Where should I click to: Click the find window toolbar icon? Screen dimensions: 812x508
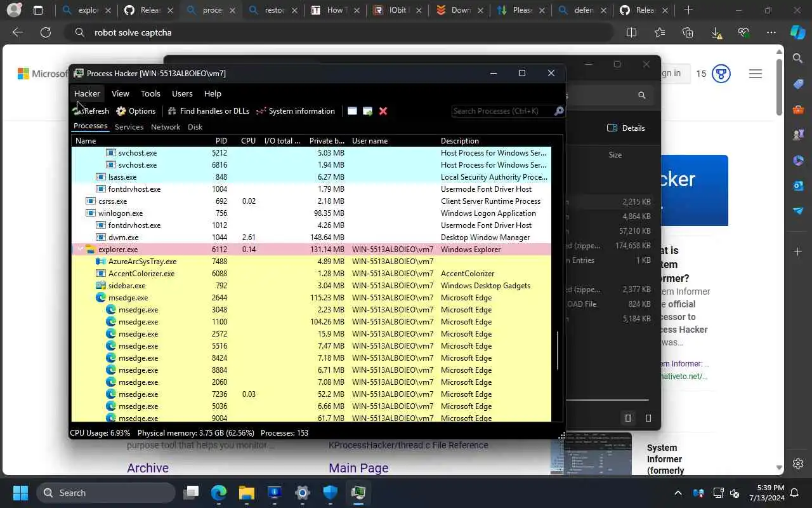[x=352, y=111]
